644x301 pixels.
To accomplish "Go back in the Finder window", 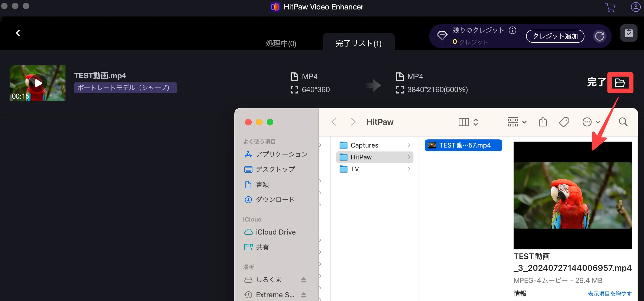I will 334,122.
